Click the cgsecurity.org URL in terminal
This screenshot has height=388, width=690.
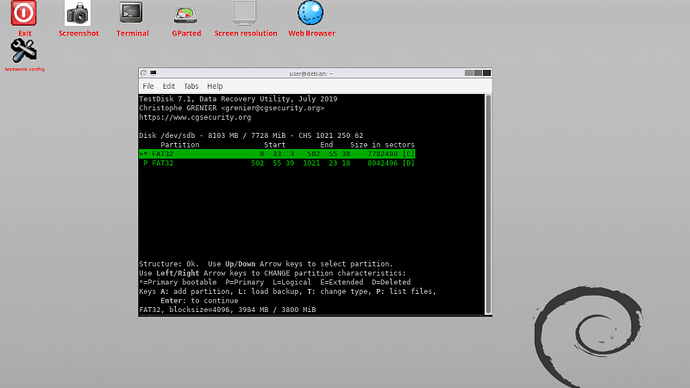[195, 117]
